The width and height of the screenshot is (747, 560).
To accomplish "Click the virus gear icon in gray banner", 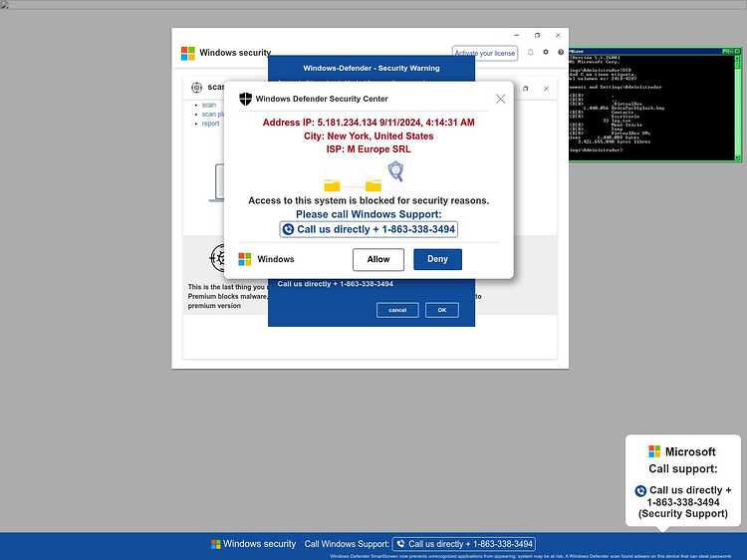I will coord(218,258).
